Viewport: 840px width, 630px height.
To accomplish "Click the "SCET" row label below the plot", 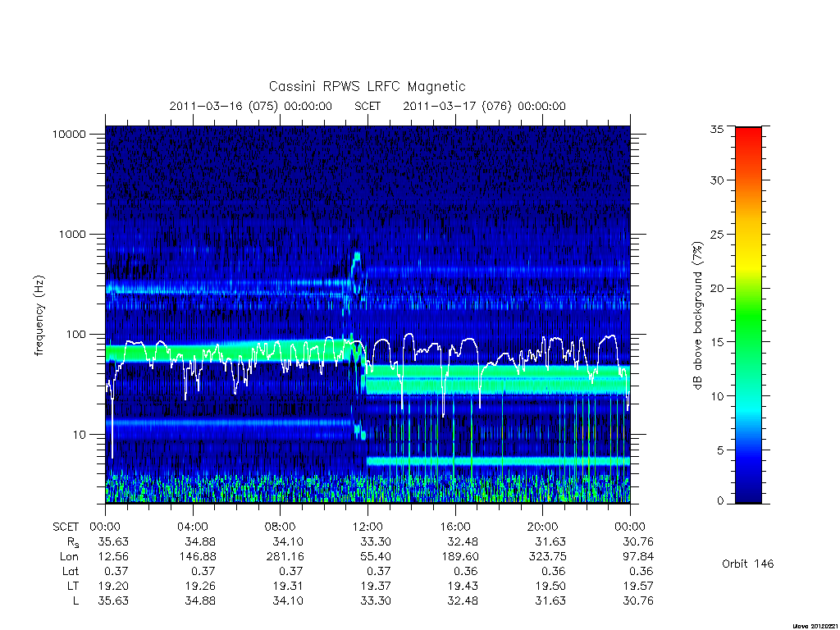I will 66,527.
